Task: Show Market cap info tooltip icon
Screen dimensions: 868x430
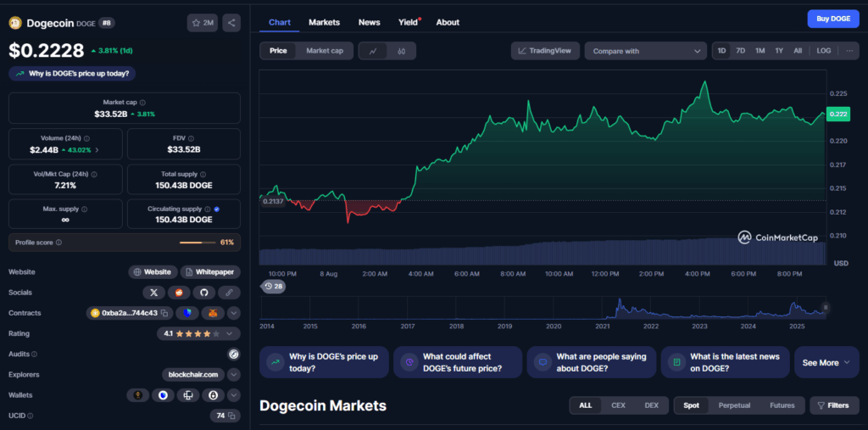Action: point(142,103)
